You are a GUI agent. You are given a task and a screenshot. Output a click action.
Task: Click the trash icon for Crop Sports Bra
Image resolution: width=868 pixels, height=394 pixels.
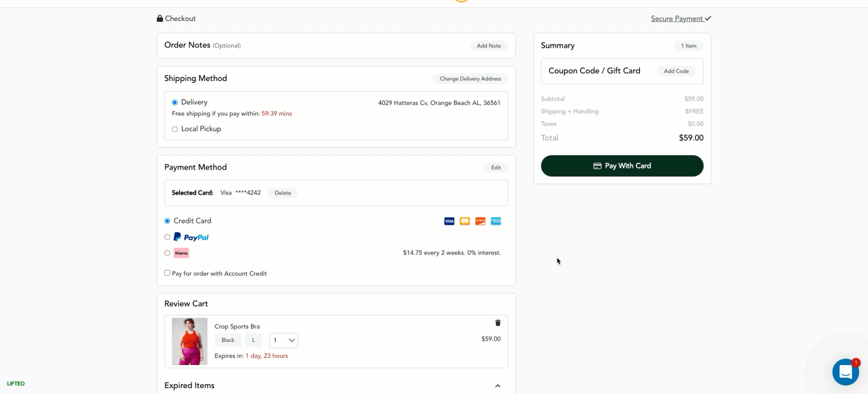click(498, 323)
